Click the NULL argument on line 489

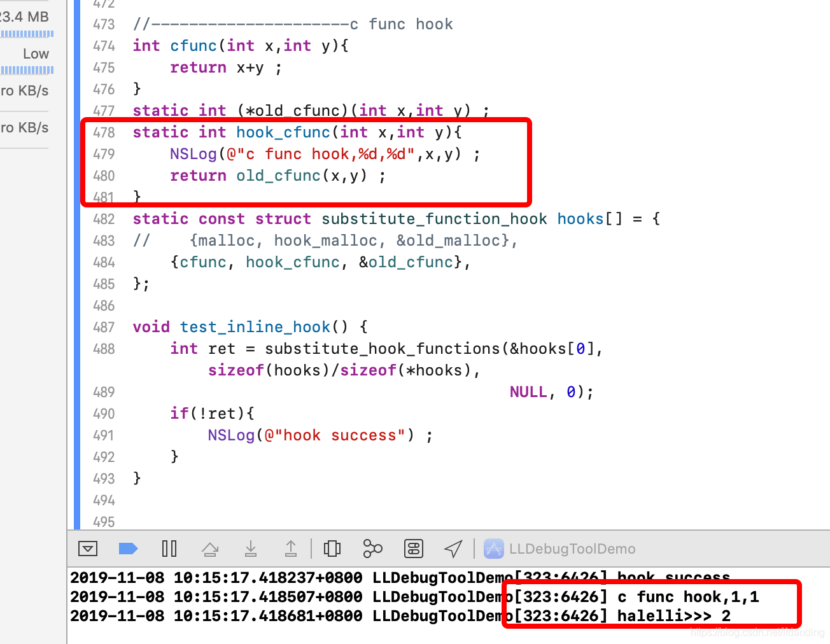(x=528, y=392)
